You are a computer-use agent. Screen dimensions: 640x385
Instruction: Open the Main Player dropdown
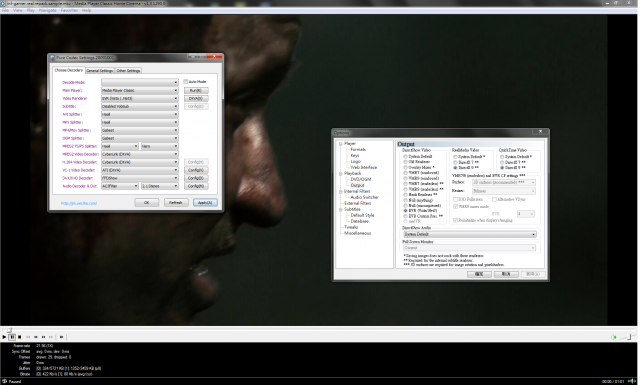point(140,90)
